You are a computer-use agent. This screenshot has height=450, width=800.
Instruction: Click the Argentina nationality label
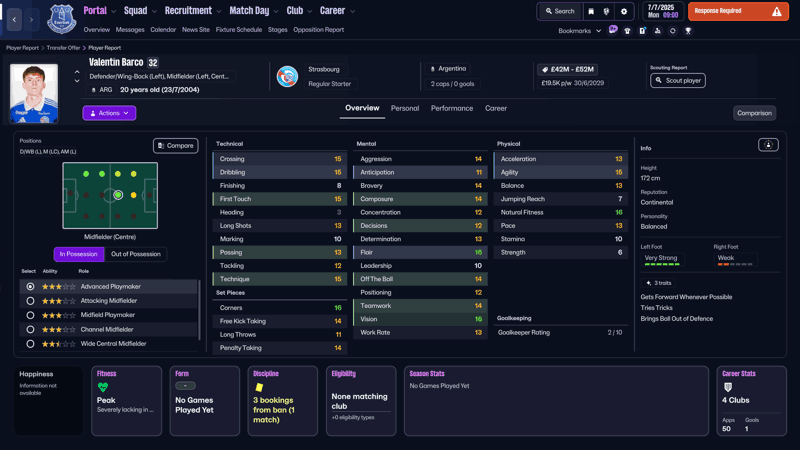tap(448, 69)
